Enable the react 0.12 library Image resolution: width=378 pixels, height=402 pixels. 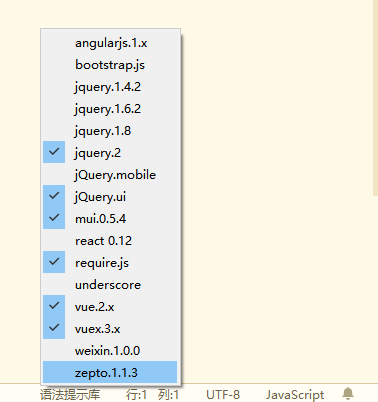(x=110, y=241)
